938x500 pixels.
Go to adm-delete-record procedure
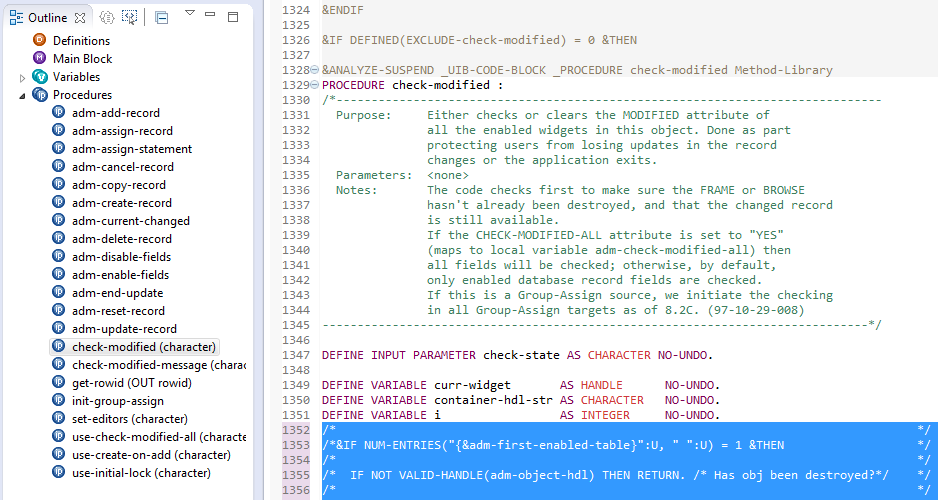point(121,239)
